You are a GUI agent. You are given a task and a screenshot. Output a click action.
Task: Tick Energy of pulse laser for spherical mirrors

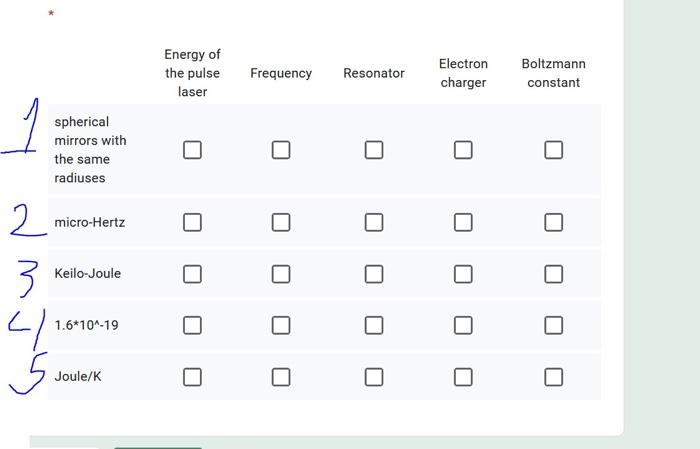(192, 150)
